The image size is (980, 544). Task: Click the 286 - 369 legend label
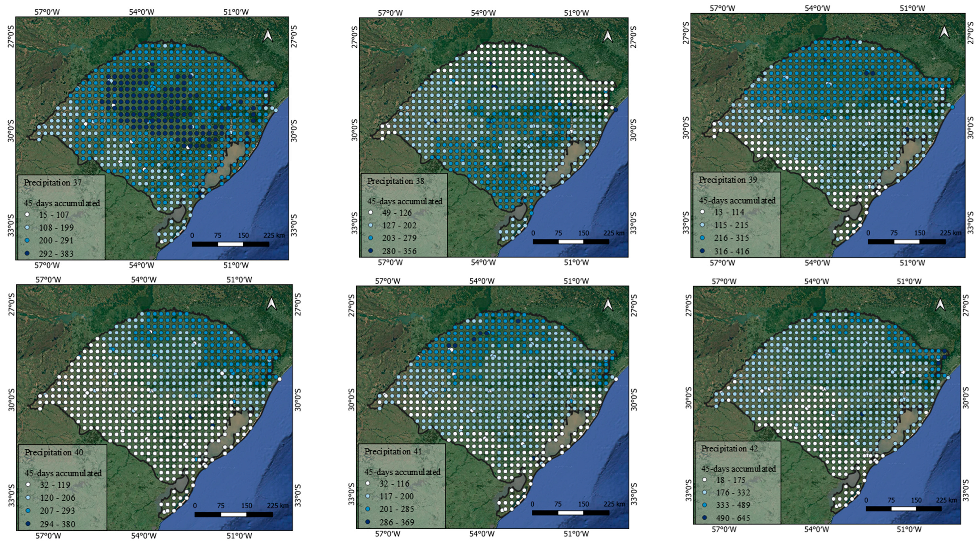pyautogui.click(x=397, y=522)
